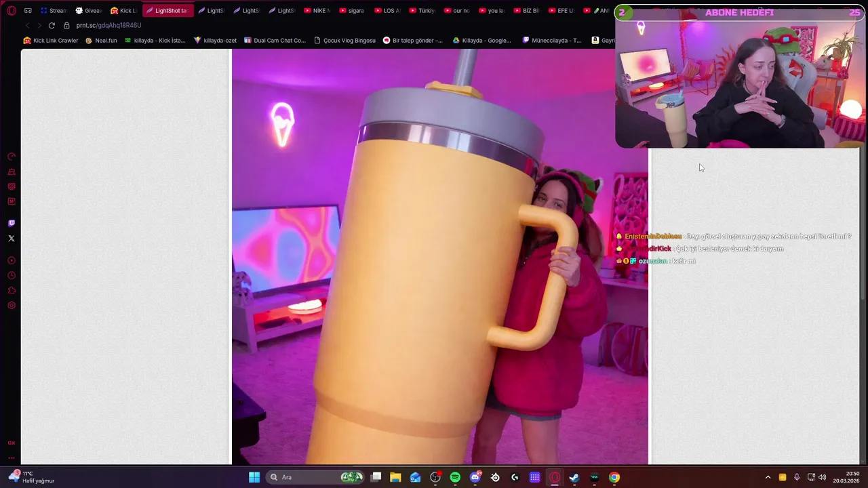
Task: Click the microphone icon in the system tray
Action: (x=797, y=477)
